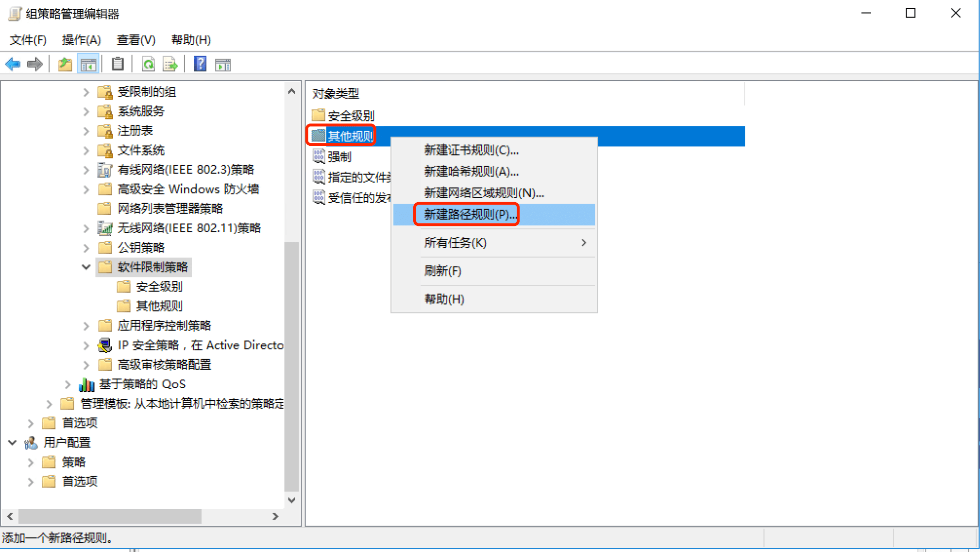This screenshot has width=980, height=552.
Task: Click the Show/Hide action pane icon
Action: pyautogui.click(x=223, y=64)
